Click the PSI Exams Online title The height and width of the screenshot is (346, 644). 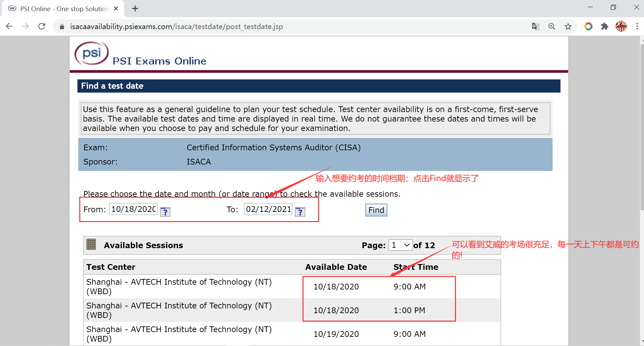pyautogui.click(x=159, y=61)
